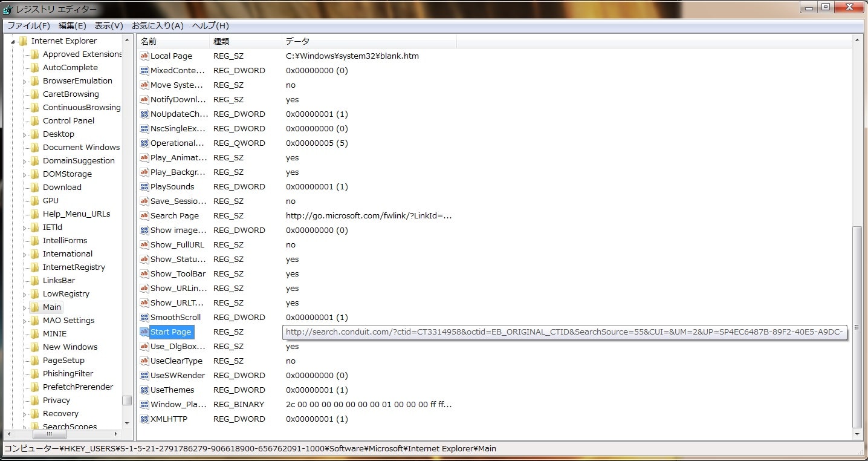Image resolution: width=868 pixels, height=461 pixels.
Task: Click the PhishingFilter key folder icon
Action: pyautogui.click(x=35, y=373)
